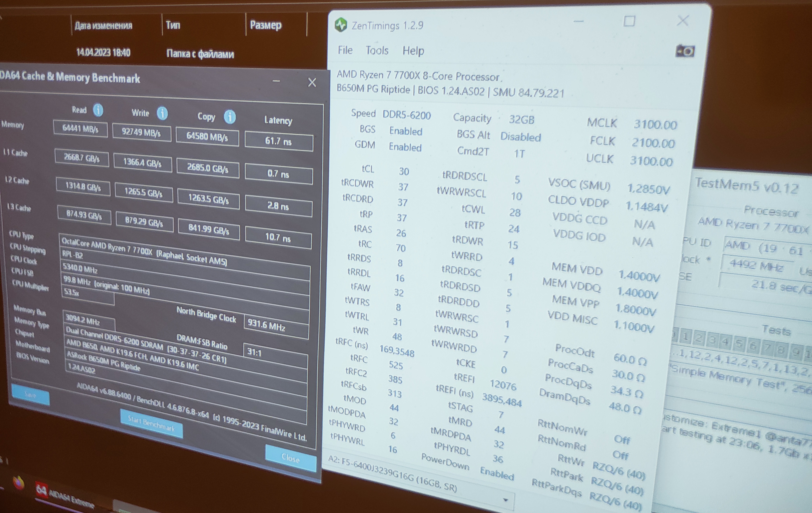Open the ZenTimings File menu
The height and width of the screenshot is (513, 812).
[x=345, y=50]
